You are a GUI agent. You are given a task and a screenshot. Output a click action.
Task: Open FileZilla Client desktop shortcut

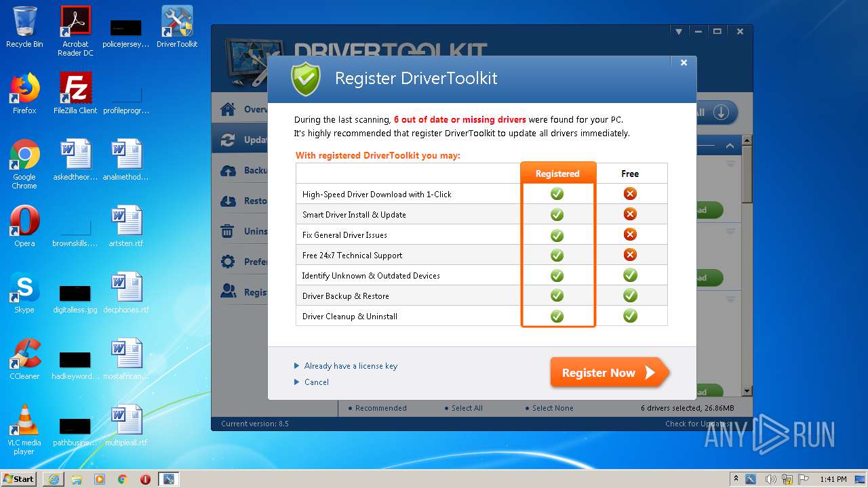coord(75,94)
